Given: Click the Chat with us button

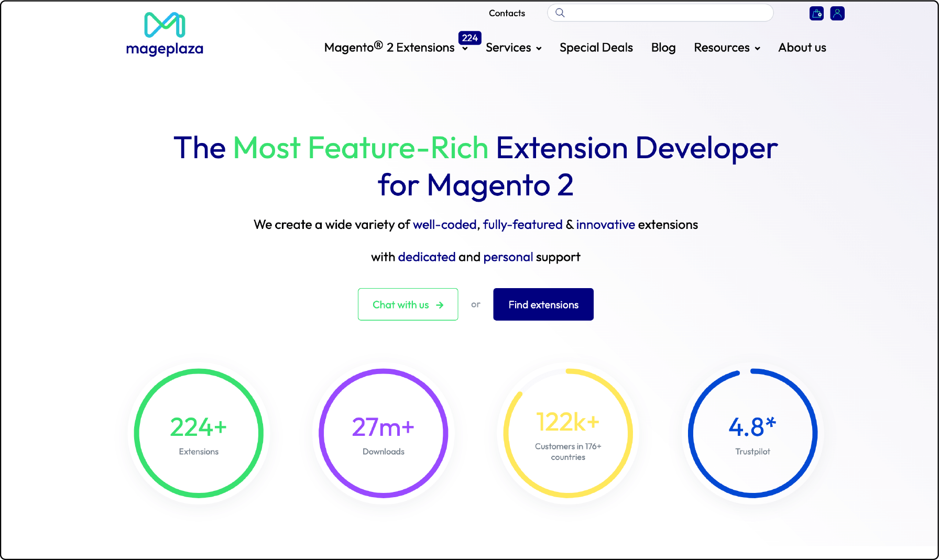Looking at the screenshot, I should coord(408,304).
